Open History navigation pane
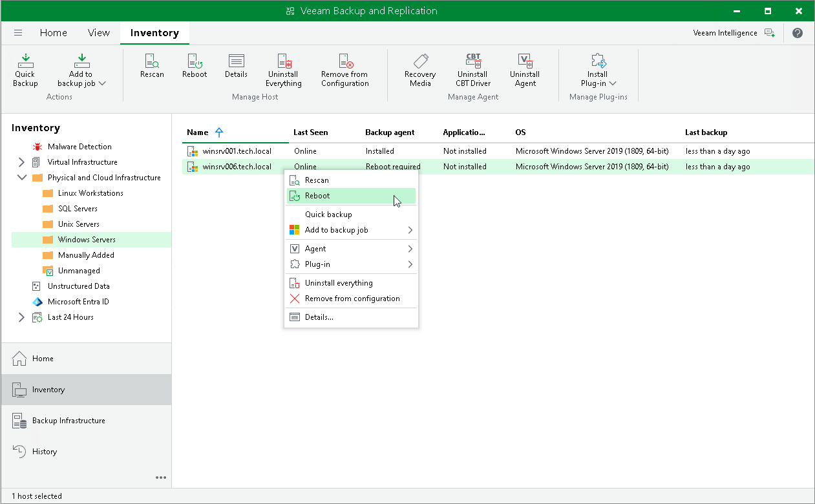Viewport: 815px width, 504px height. point(86,452)
